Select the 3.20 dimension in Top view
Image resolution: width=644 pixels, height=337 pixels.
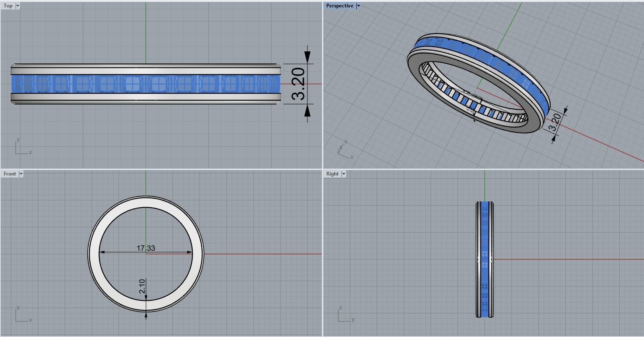(x=298, y=84)
